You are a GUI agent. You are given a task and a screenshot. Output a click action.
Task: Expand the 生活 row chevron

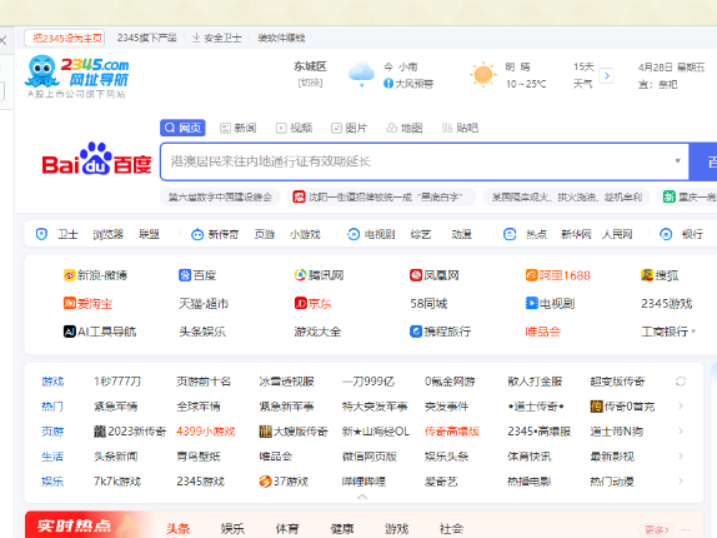point(681,456)
